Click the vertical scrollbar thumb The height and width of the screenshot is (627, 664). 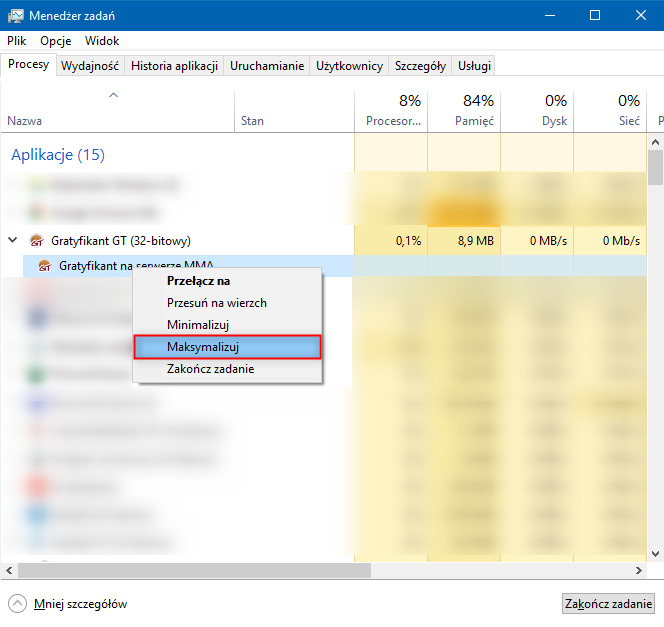(x=655, y=168)
